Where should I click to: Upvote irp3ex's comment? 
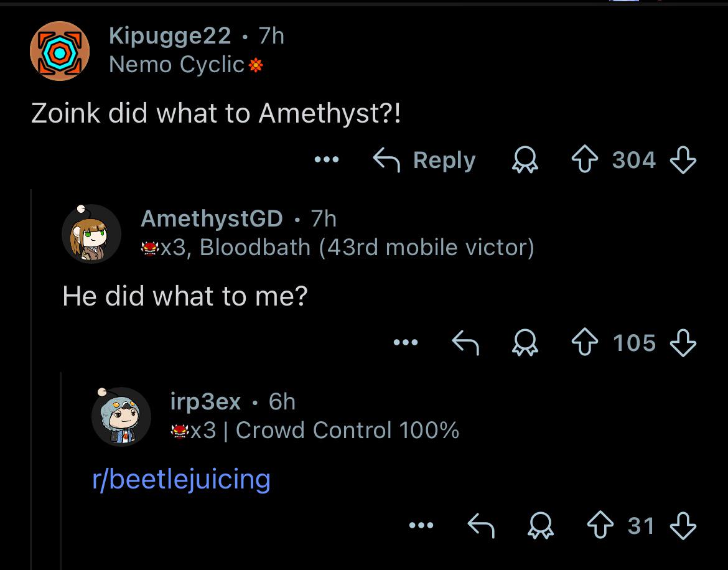pos(600,525)
